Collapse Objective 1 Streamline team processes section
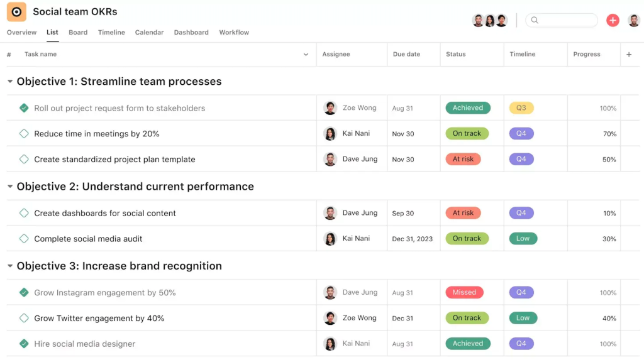The width and height of the screenshot is (644, 360). 10,81
